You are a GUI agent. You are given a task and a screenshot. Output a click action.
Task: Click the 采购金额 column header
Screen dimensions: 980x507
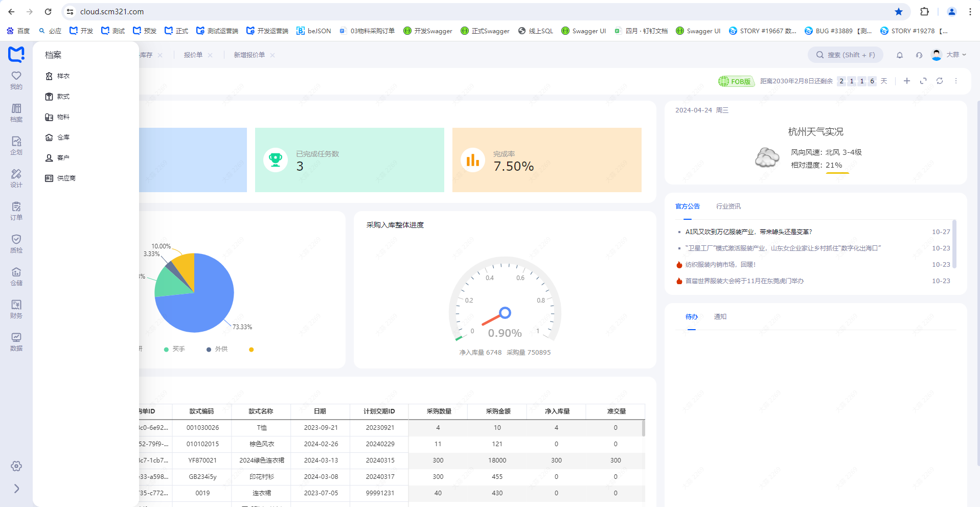click(x=498, y=411)
